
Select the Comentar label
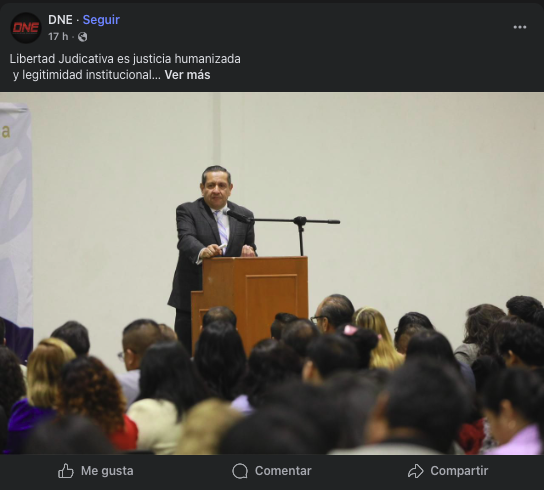[x=283, y=471]
